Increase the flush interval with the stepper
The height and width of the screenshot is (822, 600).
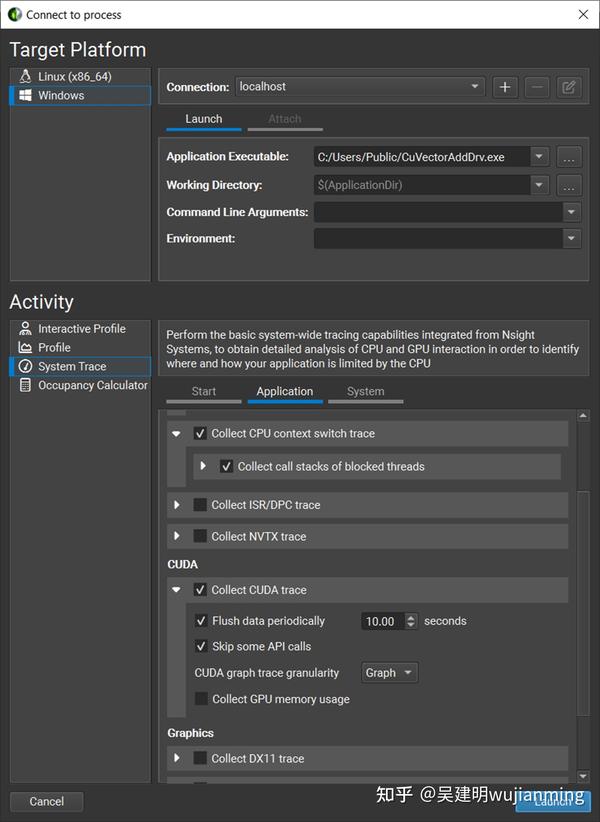pyautogui.click(x=411, y=617)
